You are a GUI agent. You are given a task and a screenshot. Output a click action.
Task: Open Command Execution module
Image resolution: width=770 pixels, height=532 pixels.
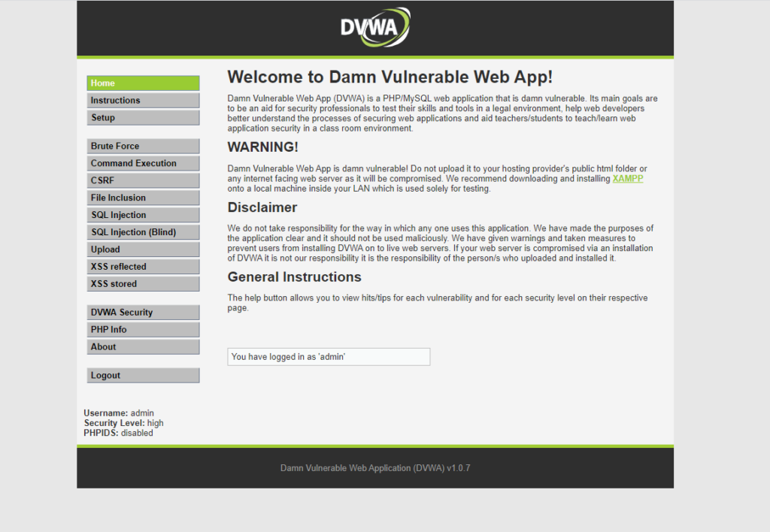143,163
